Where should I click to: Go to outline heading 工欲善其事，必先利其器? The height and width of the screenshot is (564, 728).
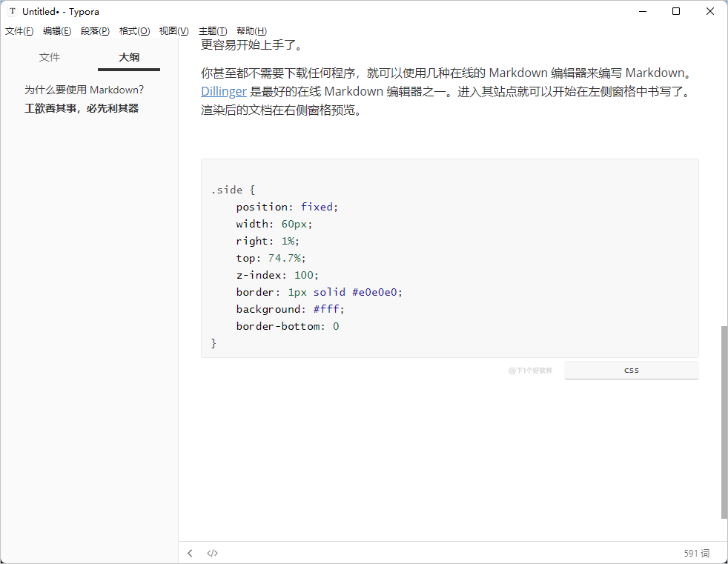click(82, 108)
